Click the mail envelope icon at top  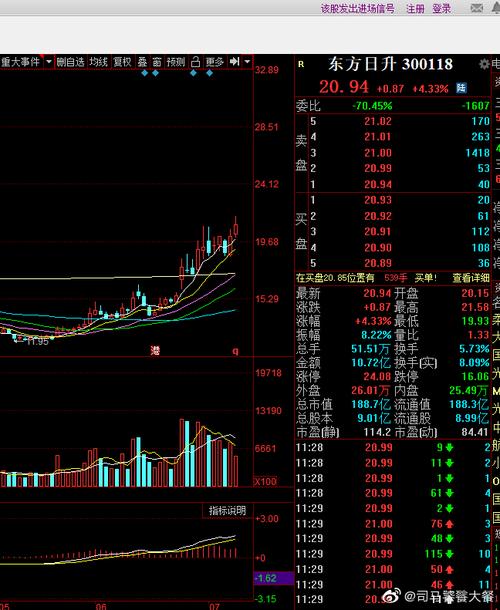pos(477,8)
